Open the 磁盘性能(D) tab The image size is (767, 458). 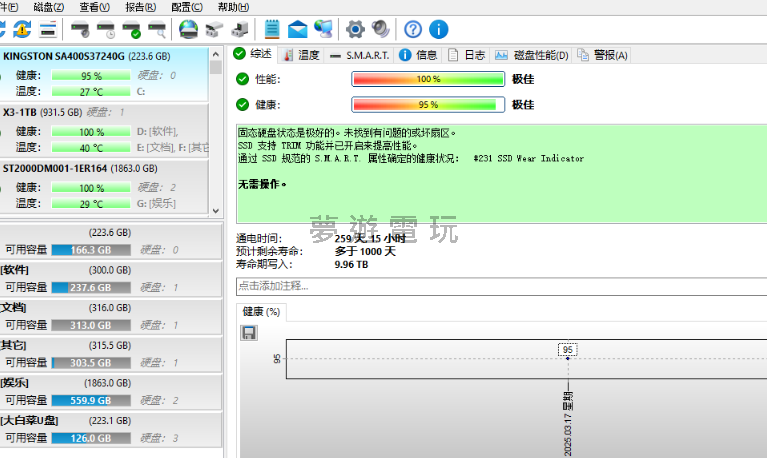coord(534,55)
